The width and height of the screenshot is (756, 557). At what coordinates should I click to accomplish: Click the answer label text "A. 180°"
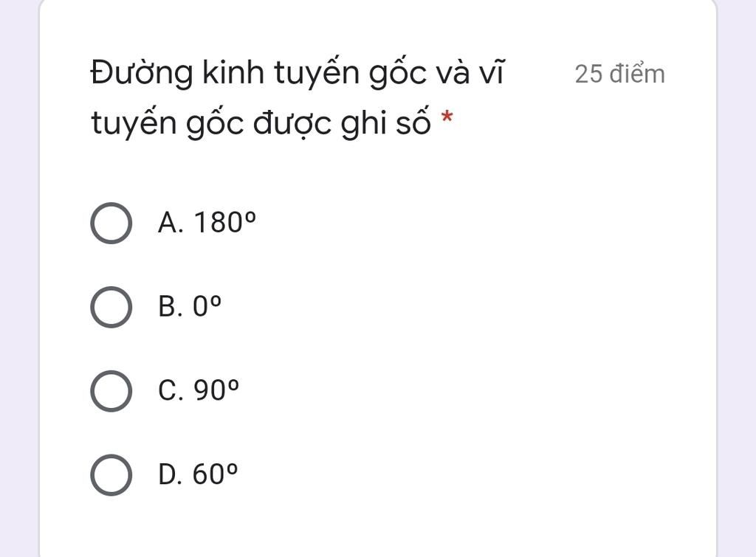coord(207,223)
